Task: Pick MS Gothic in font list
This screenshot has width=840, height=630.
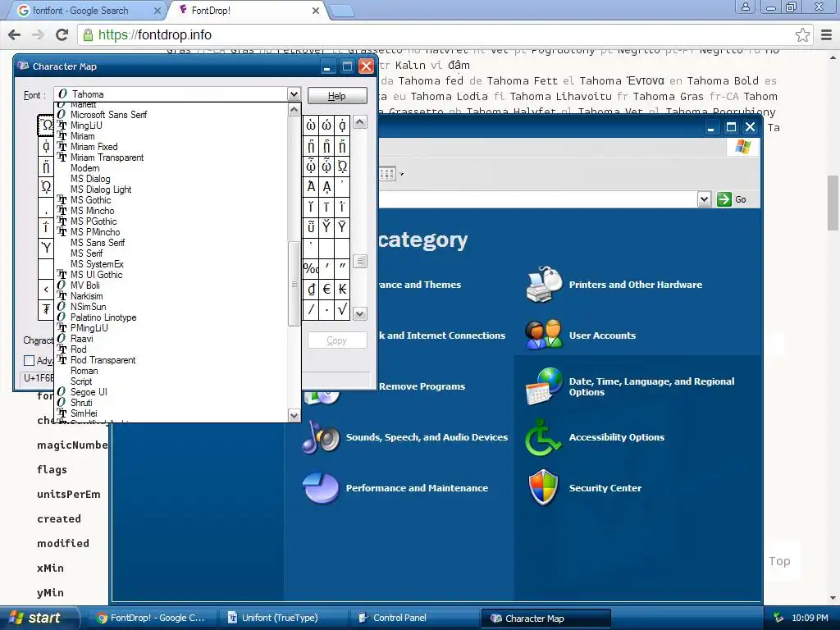Action: [90, 200]
